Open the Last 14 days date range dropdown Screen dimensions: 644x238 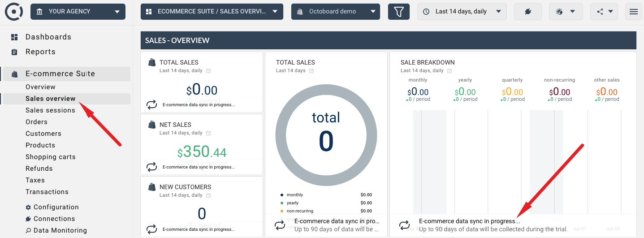click(x=462, y=11)
